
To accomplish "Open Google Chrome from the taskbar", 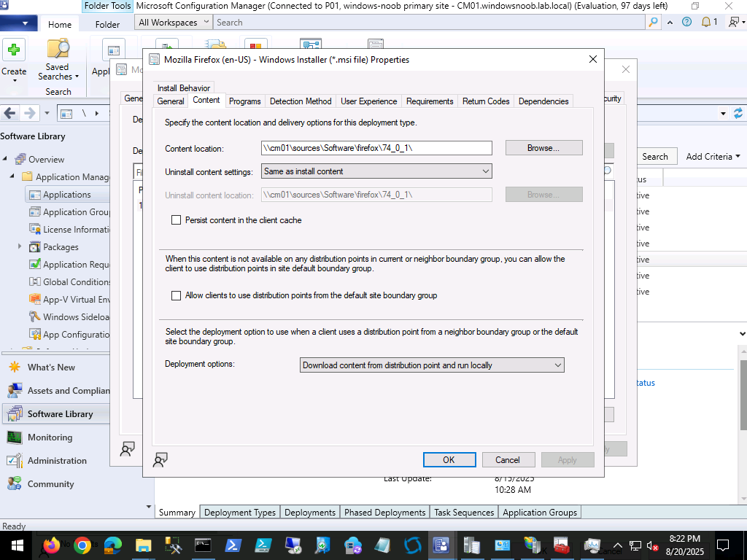I will [82, 545].
